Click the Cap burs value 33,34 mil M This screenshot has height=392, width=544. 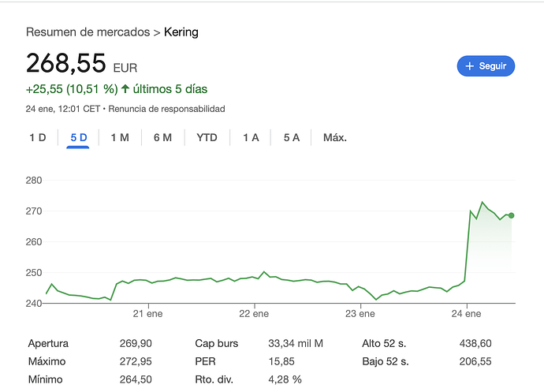click(296, 344)
